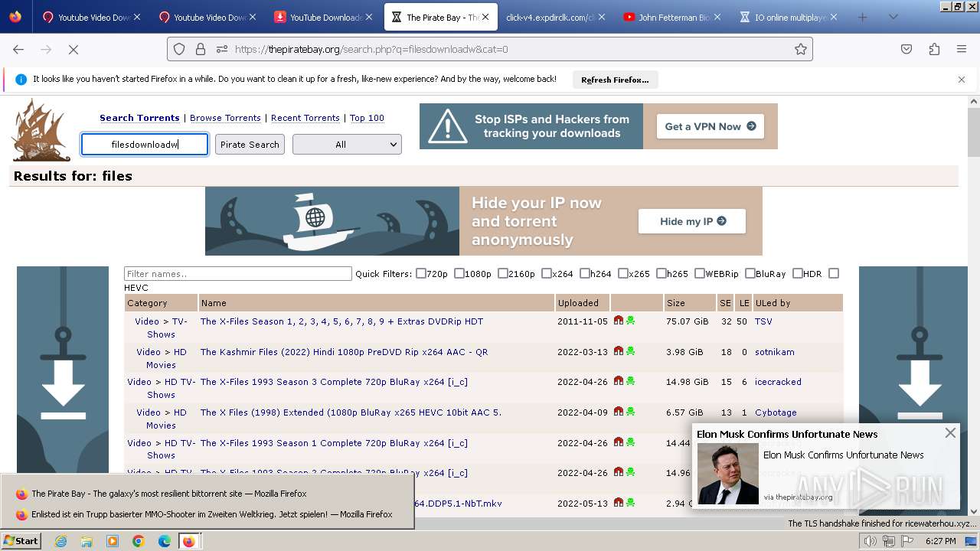
Task: Open the Recent Torrents link
Action: tap(305, 118)
